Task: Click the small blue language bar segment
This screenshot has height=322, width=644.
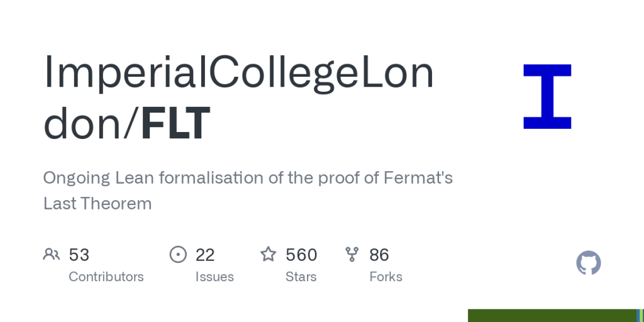Action: 638,316
